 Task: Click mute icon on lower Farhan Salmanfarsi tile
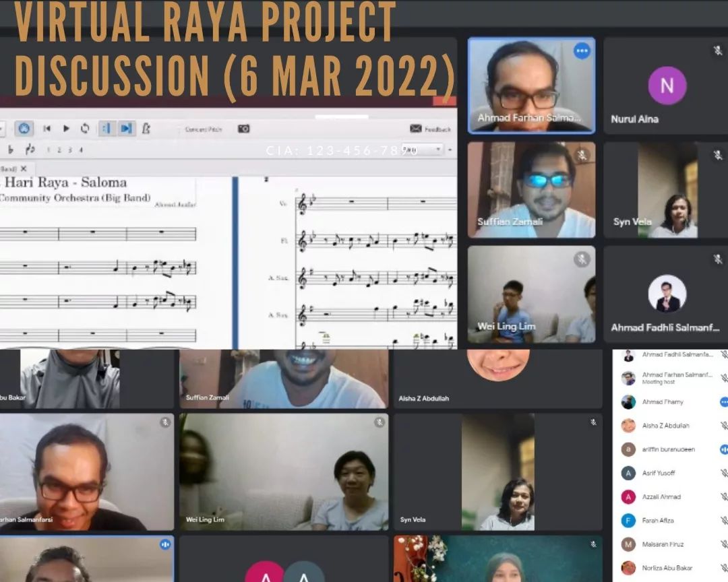pyautogui.click(x=165, y=422)
